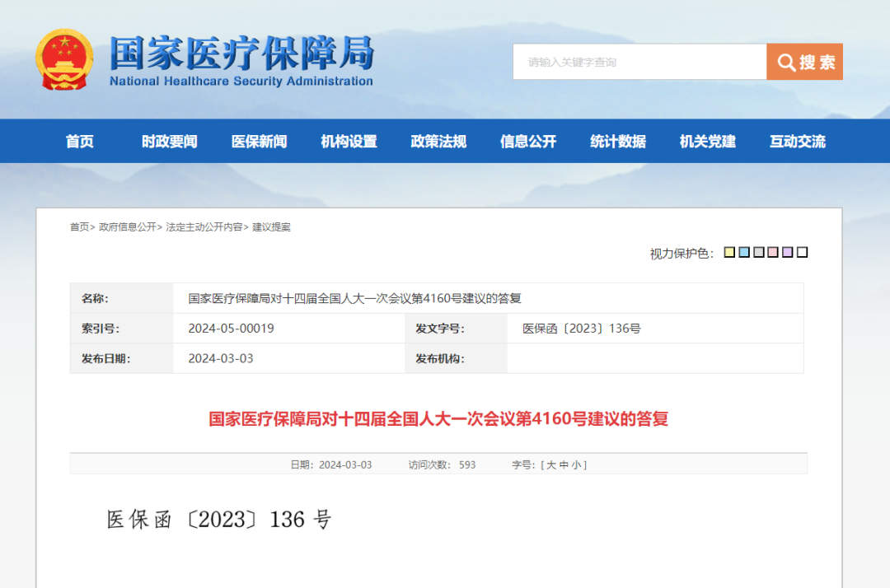Open the 统计数据 menu
Image resolution: width=890 pixels, height=588 pixels.
coord(618,142)
